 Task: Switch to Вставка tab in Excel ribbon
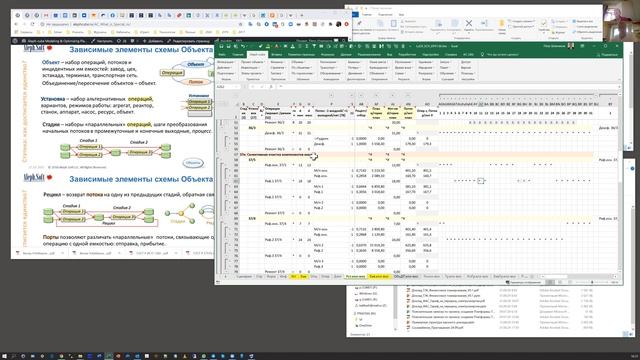coord(276,54)
